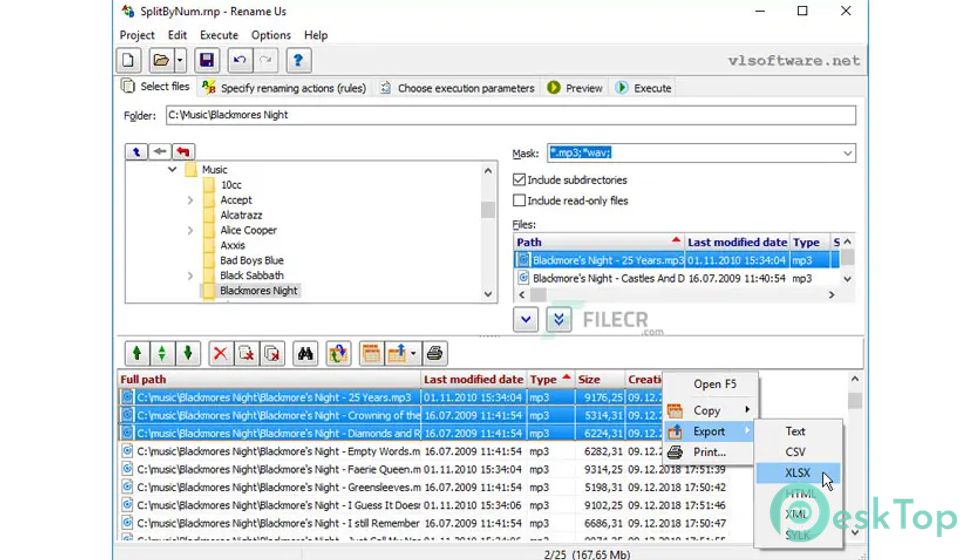
Task: Expand the Alice Cooper folder node
Action: [x=190, y=230]
